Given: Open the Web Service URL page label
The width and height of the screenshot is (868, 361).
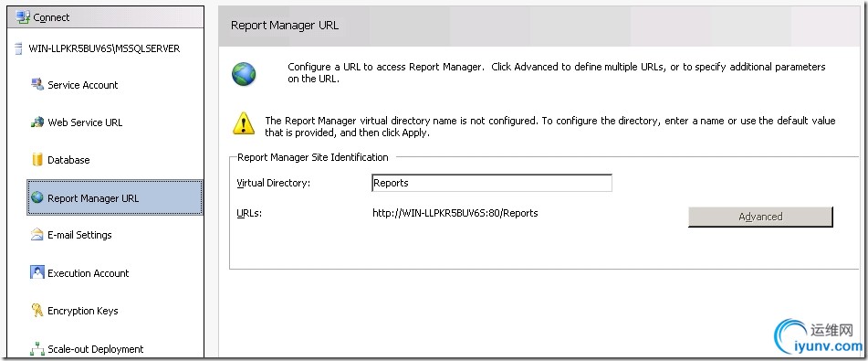Looking at the screenshot, I should point(85,122).
